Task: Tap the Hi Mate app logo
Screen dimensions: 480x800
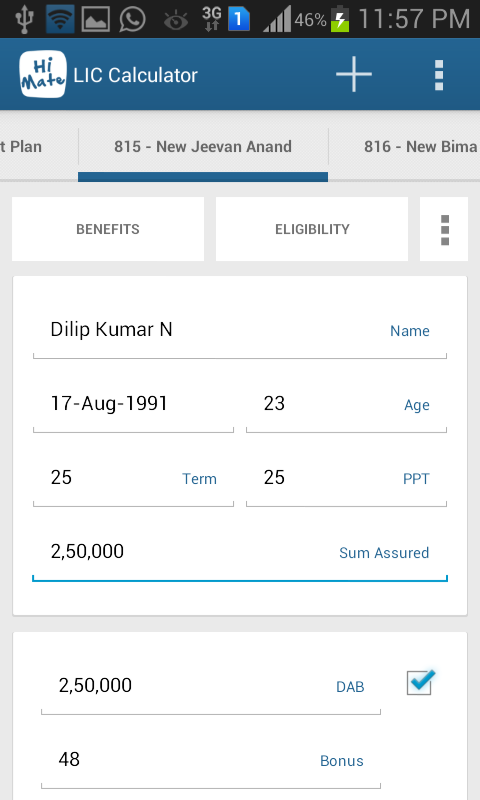Action: (x=43, y=74)
